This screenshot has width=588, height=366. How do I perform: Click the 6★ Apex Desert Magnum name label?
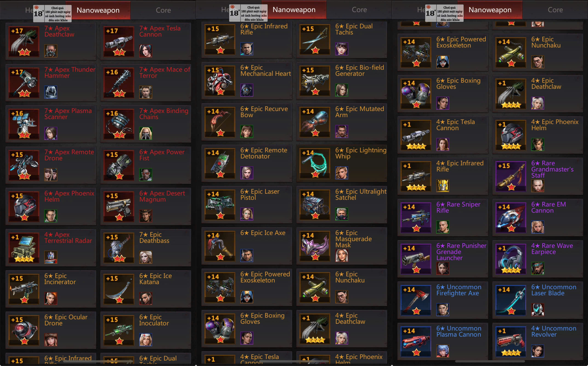(162, 196)
